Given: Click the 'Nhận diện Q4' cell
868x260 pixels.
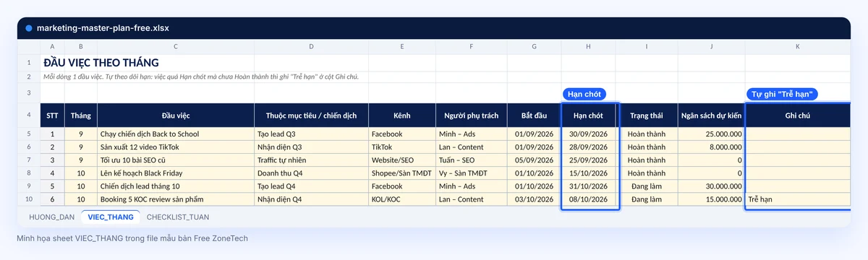Looking at the screenshot, I should 312,199.
